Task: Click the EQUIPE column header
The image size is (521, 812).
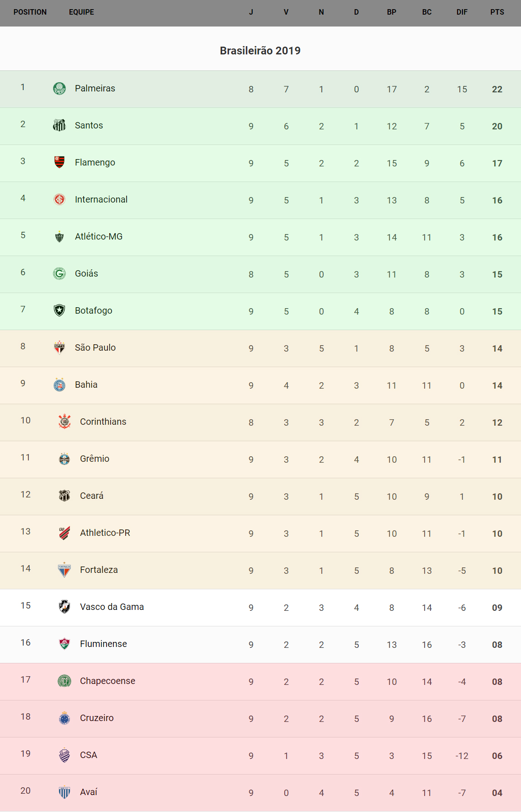Action: (x=81, y=12)
